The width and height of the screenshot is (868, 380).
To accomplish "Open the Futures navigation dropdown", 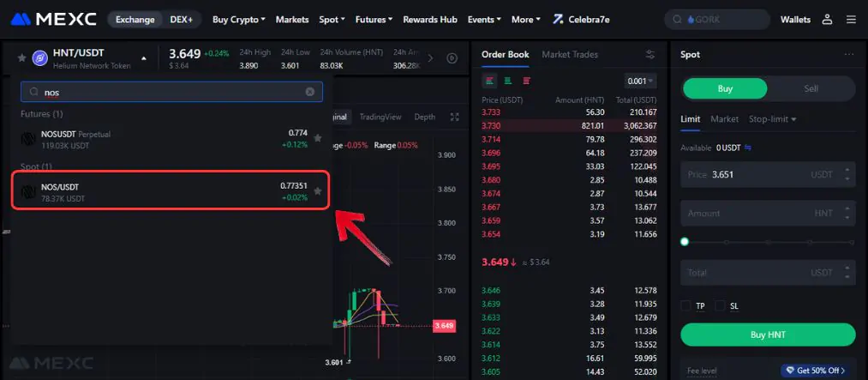I will tap(374, 20).
